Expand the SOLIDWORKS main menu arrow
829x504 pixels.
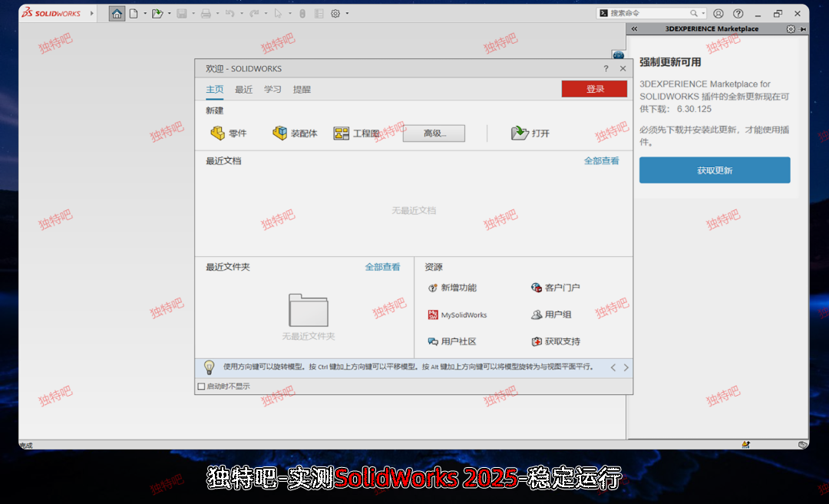coord(92,14)
